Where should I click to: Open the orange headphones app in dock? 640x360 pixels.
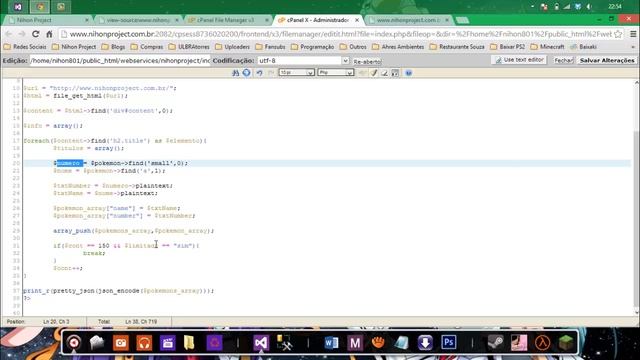pos(144,342)
